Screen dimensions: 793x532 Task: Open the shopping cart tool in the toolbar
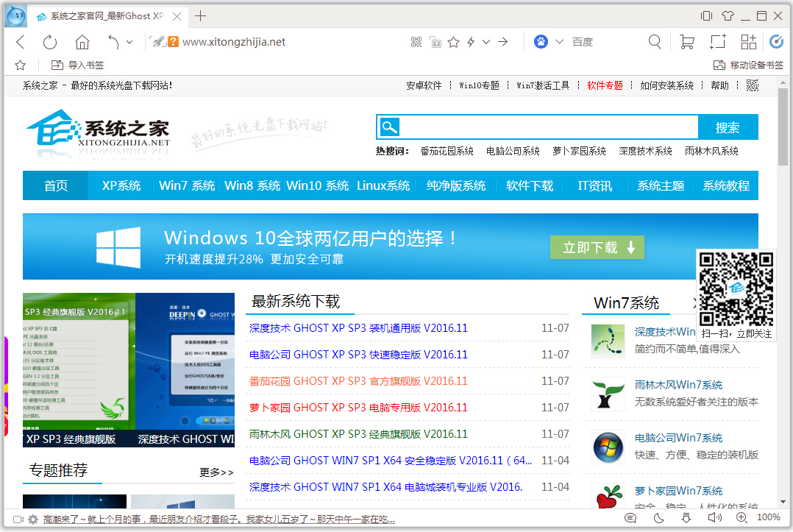[686, 42]
